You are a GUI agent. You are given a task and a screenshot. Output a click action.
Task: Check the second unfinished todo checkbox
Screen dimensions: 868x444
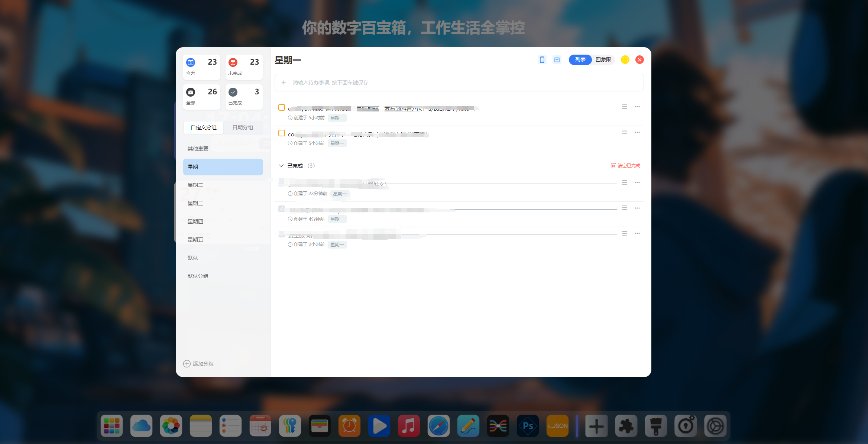[282, 133]
